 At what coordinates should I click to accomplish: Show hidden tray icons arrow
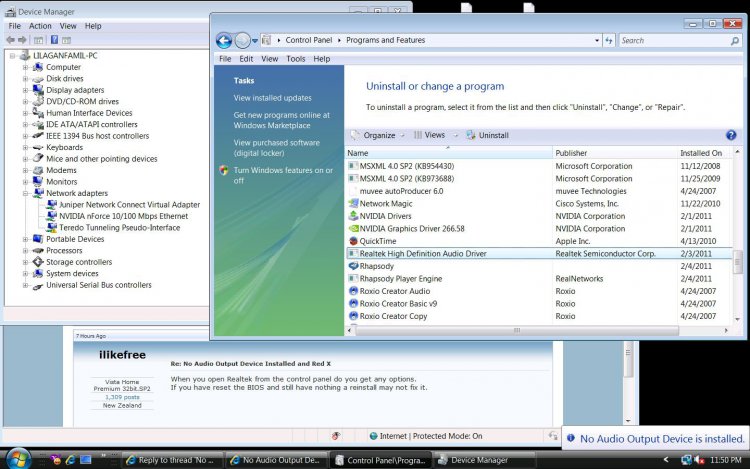666,459
